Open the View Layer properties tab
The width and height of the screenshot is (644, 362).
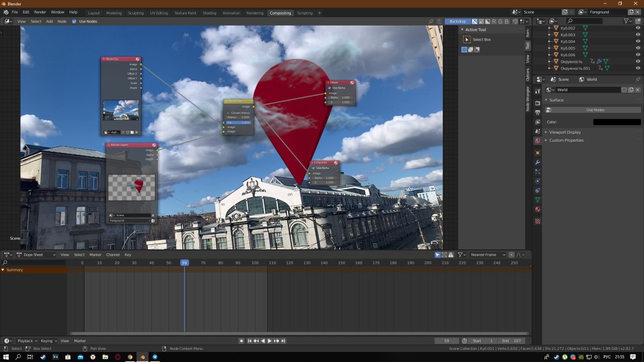(537, 122)
